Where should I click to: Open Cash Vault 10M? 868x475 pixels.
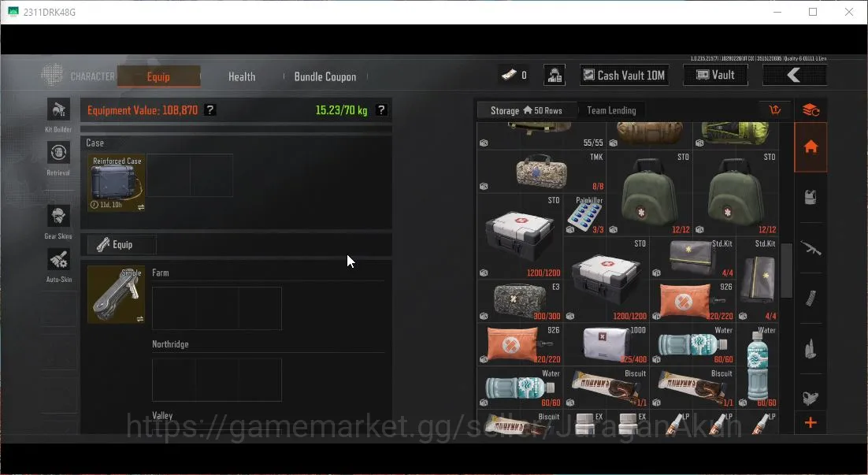click(625, 76)
